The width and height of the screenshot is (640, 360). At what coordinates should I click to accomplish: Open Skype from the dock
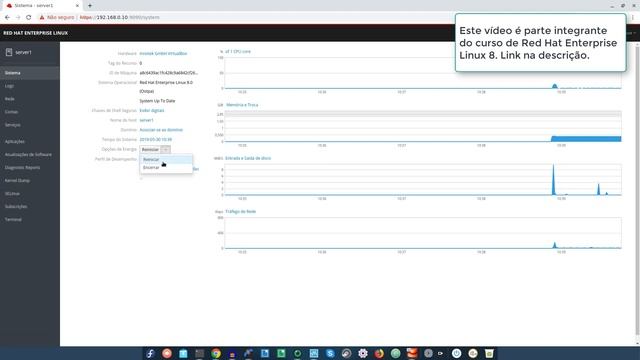330,353
